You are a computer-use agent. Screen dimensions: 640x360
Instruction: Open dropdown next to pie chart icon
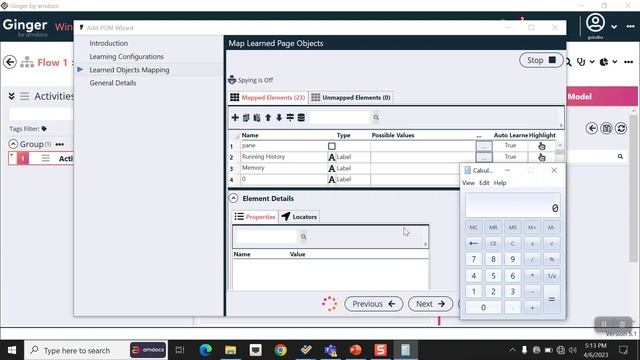(x=615, y=62)
